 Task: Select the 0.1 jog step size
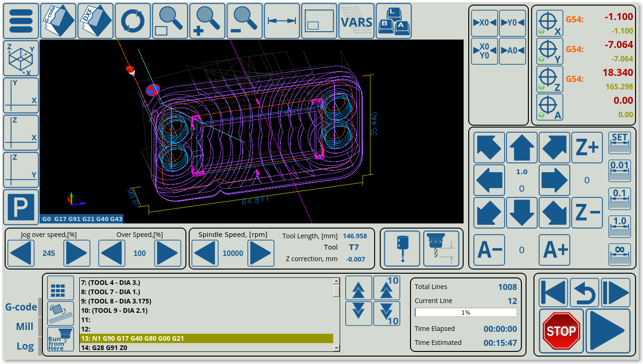619,198
